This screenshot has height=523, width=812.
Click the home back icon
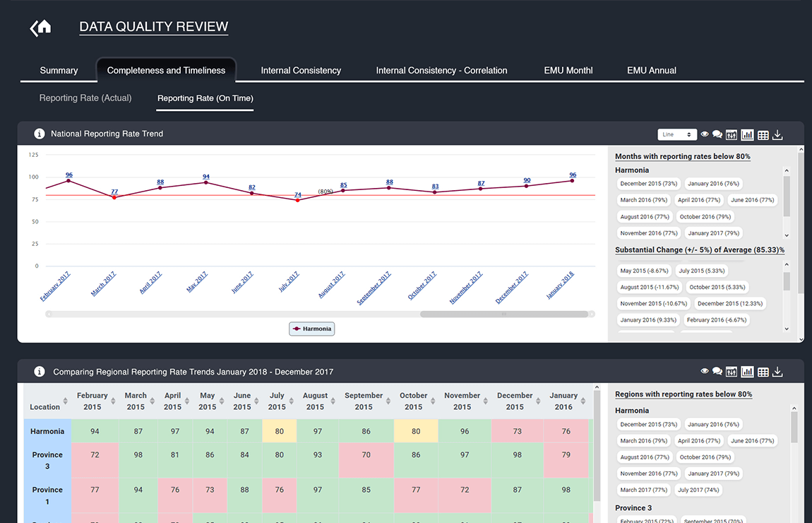point(40,28)
